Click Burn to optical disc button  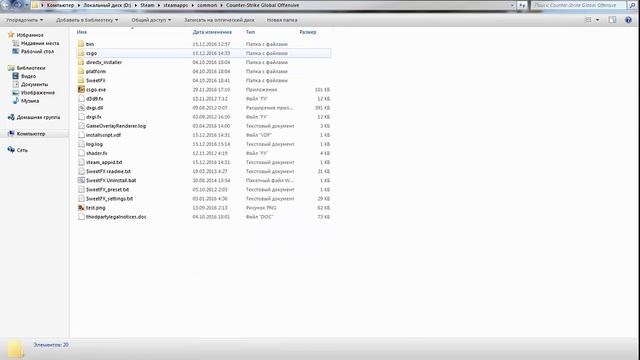click(x=219, y=20)
